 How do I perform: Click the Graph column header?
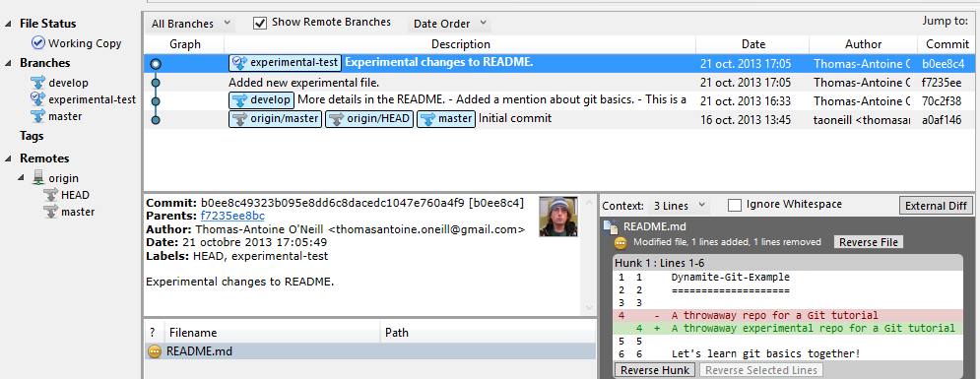click(185, 44)
